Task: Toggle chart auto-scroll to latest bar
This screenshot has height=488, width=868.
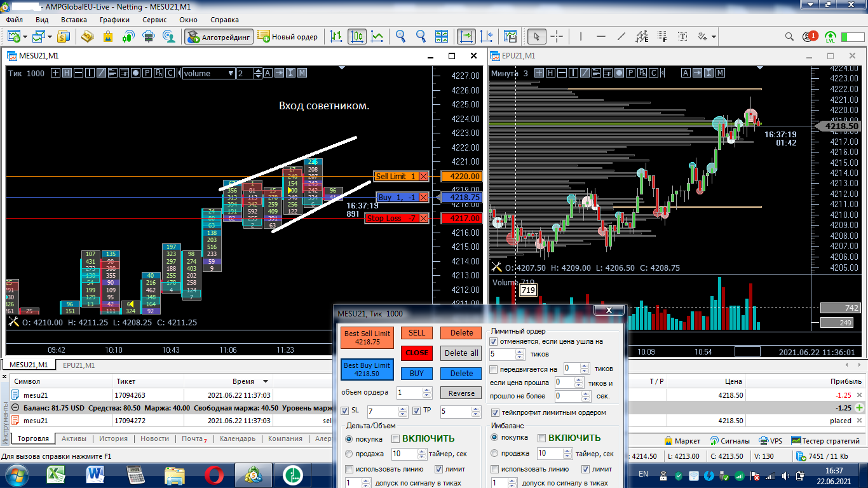Action: 466,36
